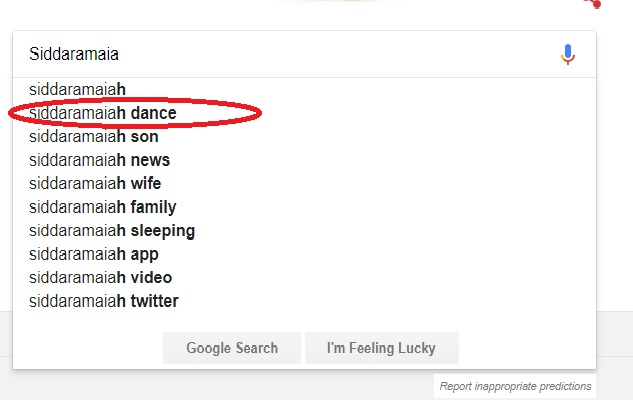Click the bold word 'dance' inside red oval
The image size is (633, 400).
pos(153,113)
